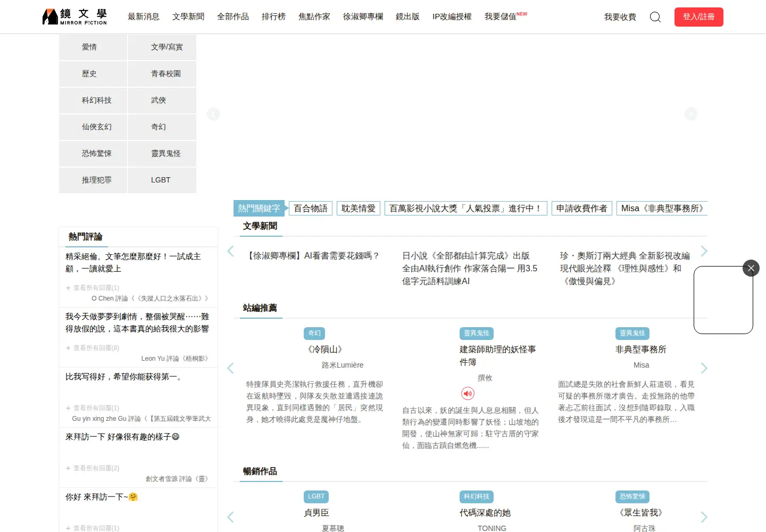Open 徐淑卿專欄 menu item
The image size is (766, 532).
[363, 16]
